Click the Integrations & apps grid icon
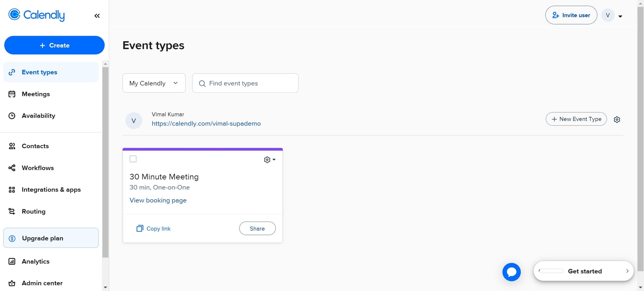 pos(12,189)
